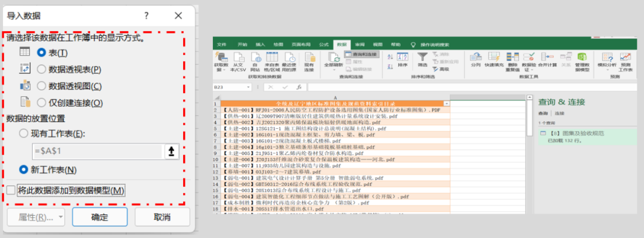Click the OK (确定) button
644x238 pixels.
pyautogui.click(x=100, y=218)
